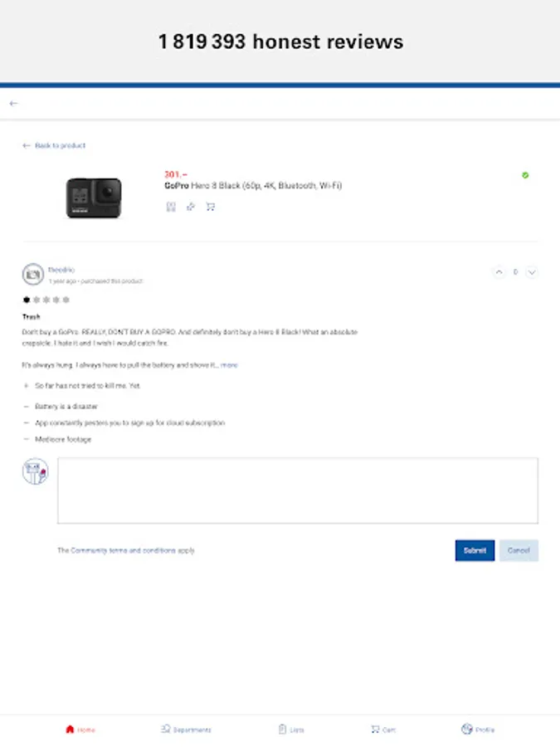Click inside the comment text box
Image resolution: width=560 pixels, height=747 pixels.
tap(298, 491)
